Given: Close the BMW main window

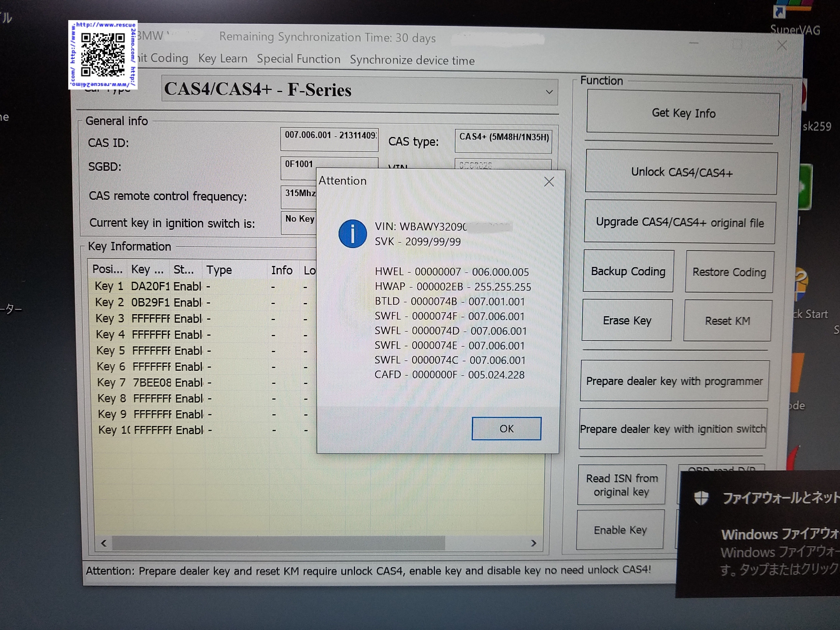Looking at the screenshot, I should pos(782,46).
